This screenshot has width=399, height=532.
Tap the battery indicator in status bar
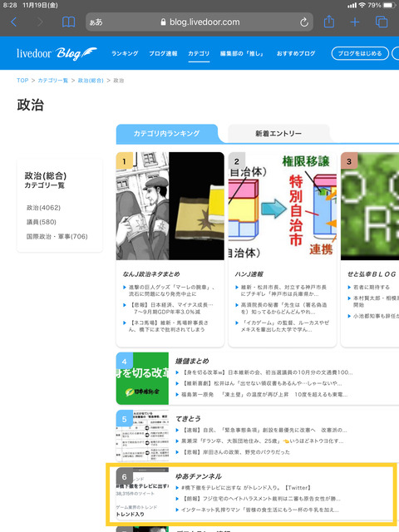click(389, 5)
